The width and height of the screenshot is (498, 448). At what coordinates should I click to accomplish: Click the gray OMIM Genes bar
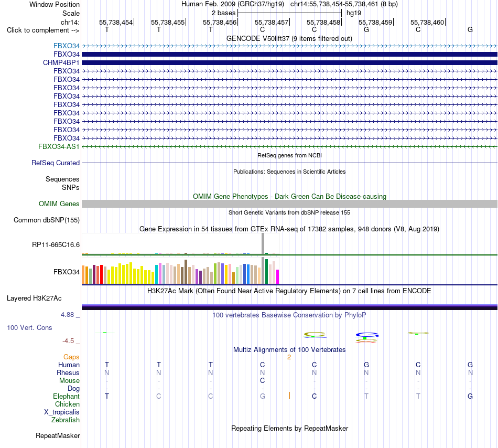[289, 204]
